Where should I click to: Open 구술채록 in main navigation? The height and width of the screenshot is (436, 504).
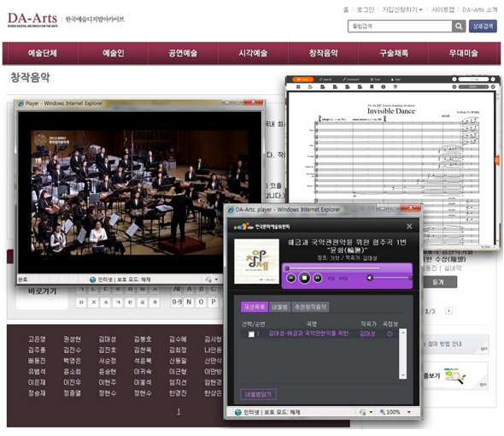tap(394, 53)
